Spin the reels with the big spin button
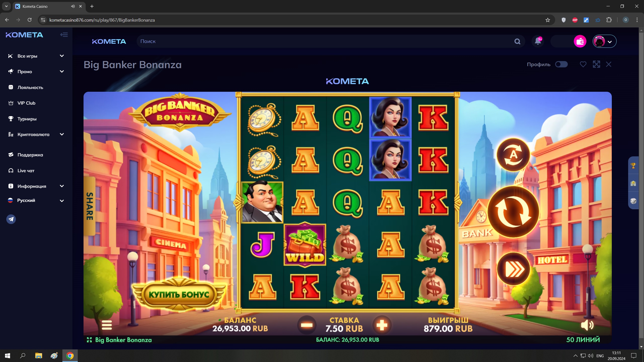644x362 pixels. coord(513,212)
